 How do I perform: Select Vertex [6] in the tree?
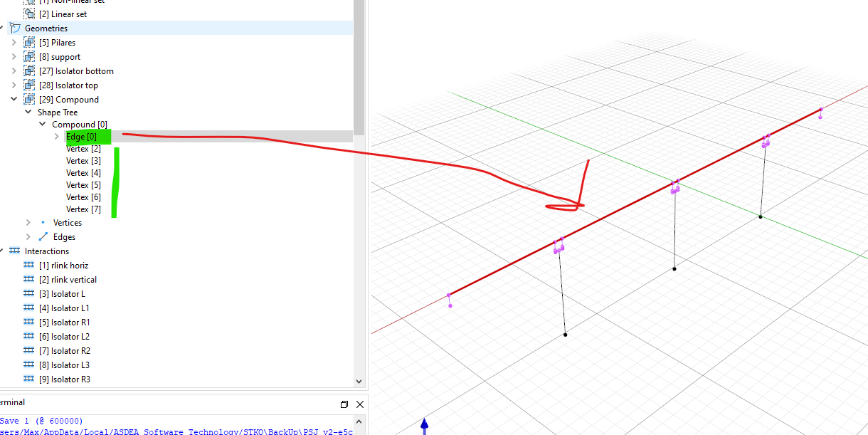[x=83, y=197]
